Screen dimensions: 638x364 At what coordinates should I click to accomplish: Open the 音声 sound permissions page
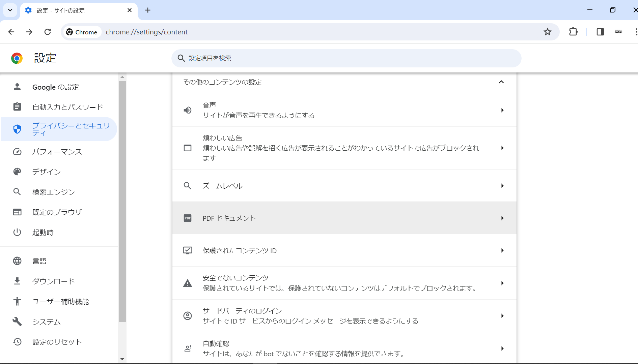(x=344, y=110)
